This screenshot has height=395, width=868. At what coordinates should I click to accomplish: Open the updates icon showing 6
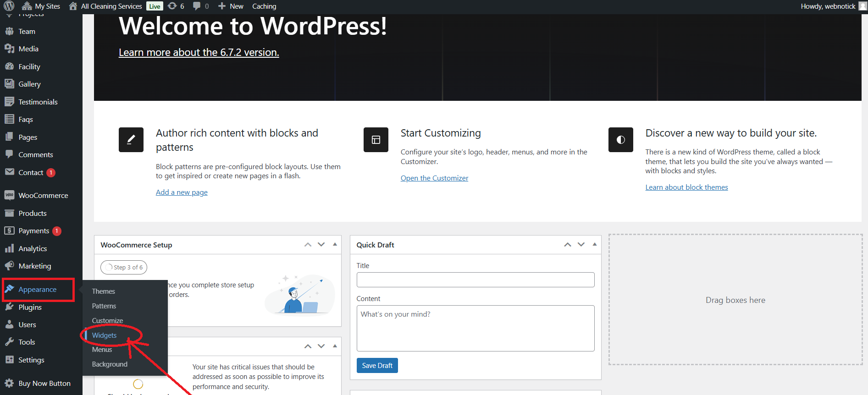coord(172,6)
